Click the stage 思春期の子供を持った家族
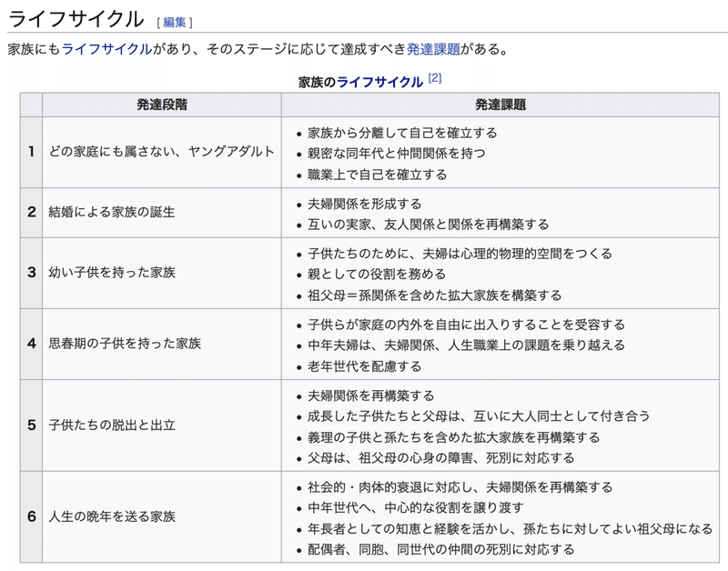The width and height of the screenshot is (728, 571). point(125,344)
